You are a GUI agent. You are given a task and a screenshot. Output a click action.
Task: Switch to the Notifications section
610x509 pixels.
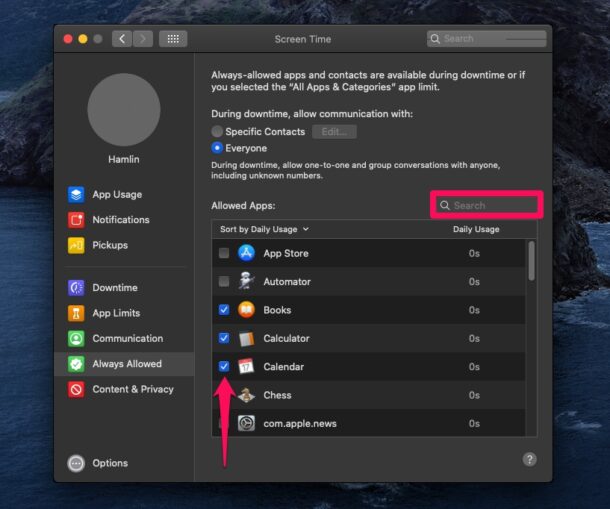pyautogui.click(x=121, y=219)
